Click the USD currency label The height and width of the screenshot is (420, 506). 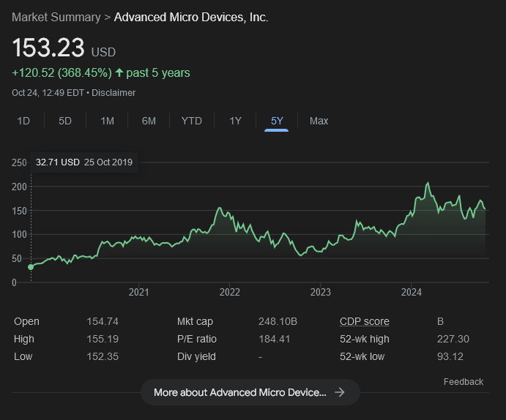(x=103, y=52)
